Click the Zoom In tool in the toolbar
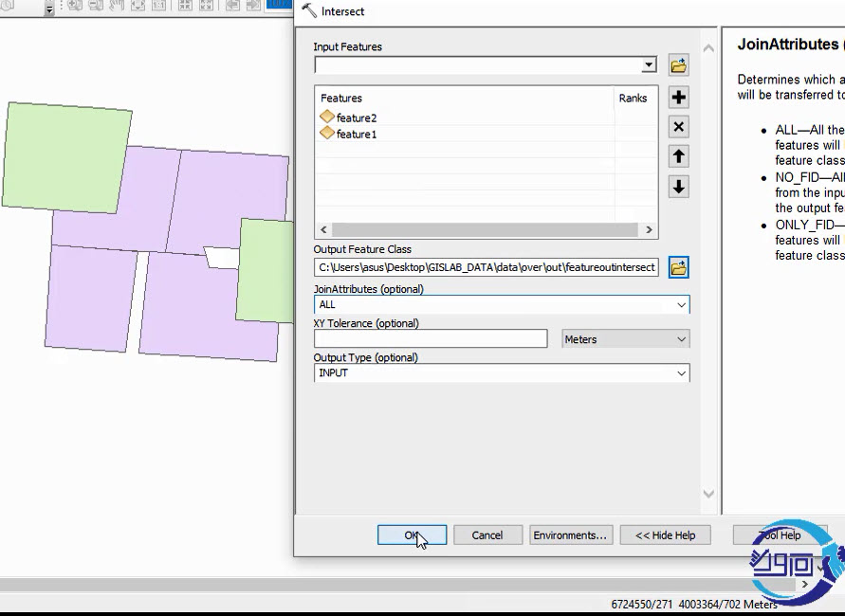This screenshot has height=616, width=845. tap(74, 6)
